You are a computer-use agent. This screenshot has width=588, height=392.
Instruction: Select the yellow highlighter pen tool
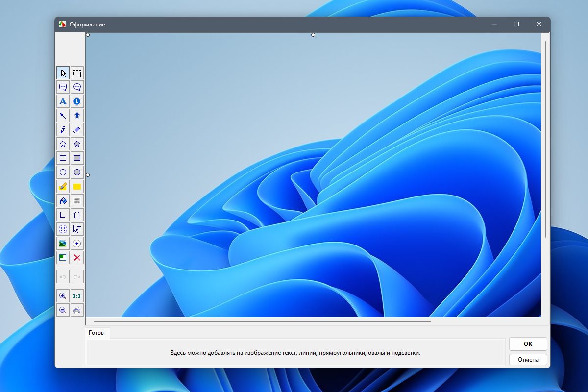pyautogui.click(x=63, y=187)
